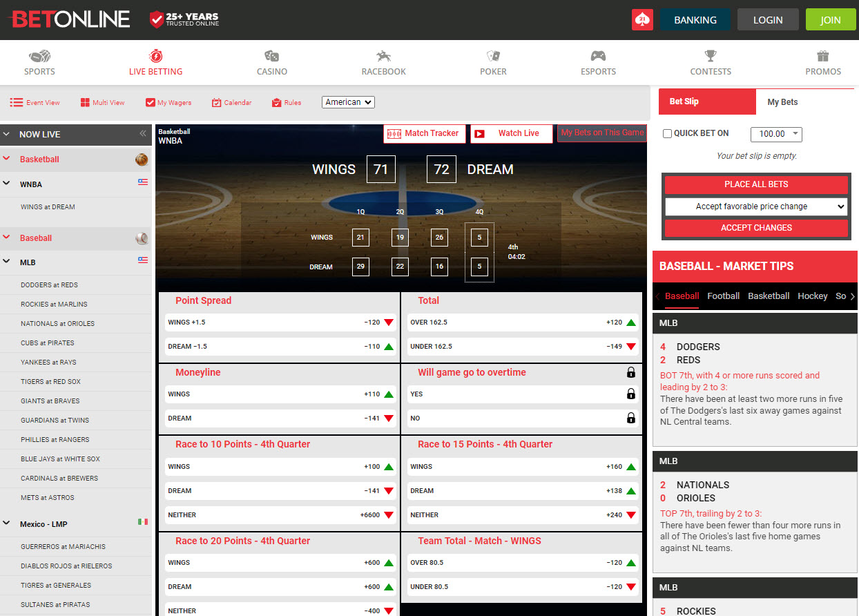The width and height of the screenshot is (859, 616).
Task: Click the Contests trophy icon
Action: 711,56
